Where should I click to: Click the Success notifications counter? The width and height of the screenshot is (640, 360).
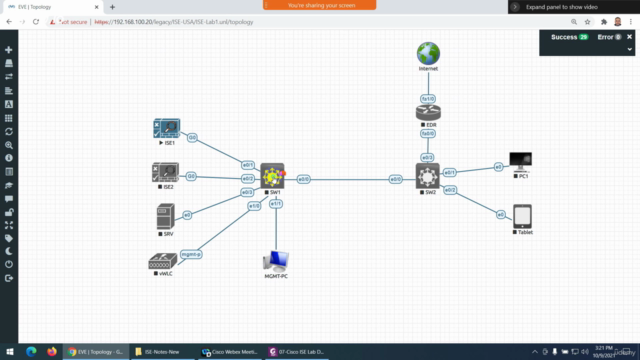(x=569, y=37)
